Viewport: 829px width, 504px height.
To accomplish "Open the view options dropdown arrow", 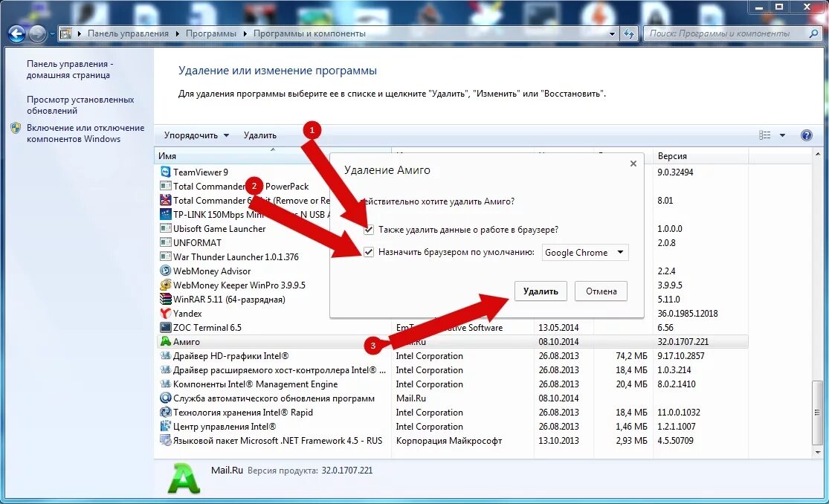I will pos(782,135).
